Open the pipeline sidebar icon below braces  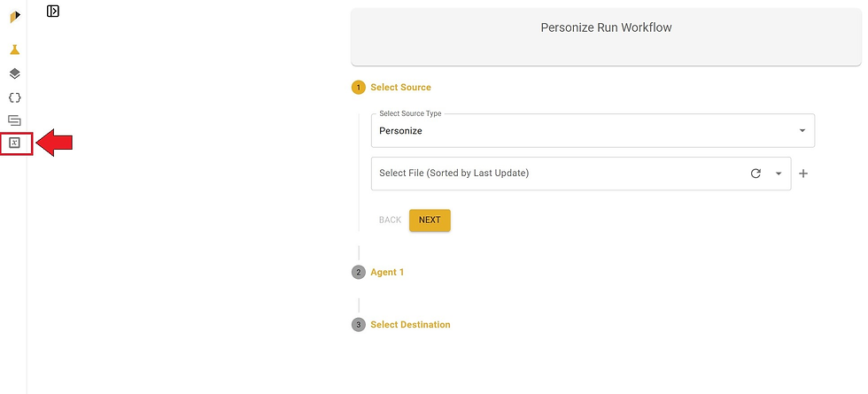click(x=15, y=120)
